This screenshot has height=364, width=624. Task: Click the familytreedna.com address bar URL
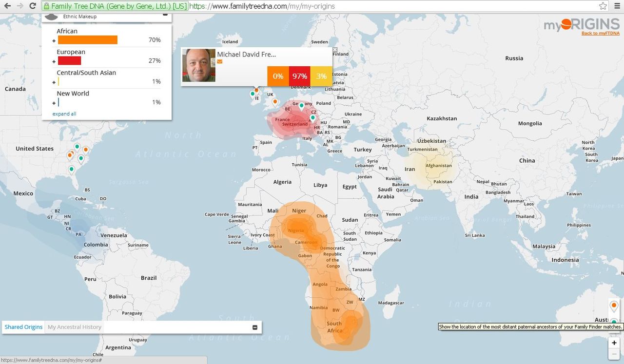pos(262,6)
